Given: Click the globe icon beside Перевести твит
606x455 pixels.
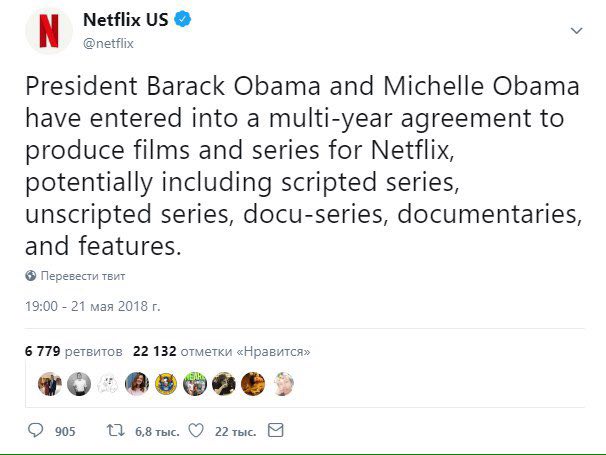Looking at the screenshot, I should 31,276.
